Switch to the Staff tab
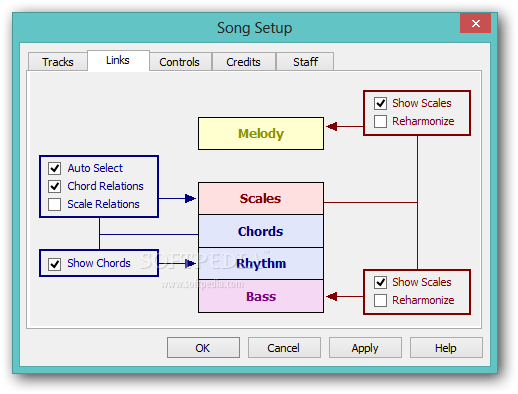This screenshot has width=518, height=394. (x=305, y=62)
